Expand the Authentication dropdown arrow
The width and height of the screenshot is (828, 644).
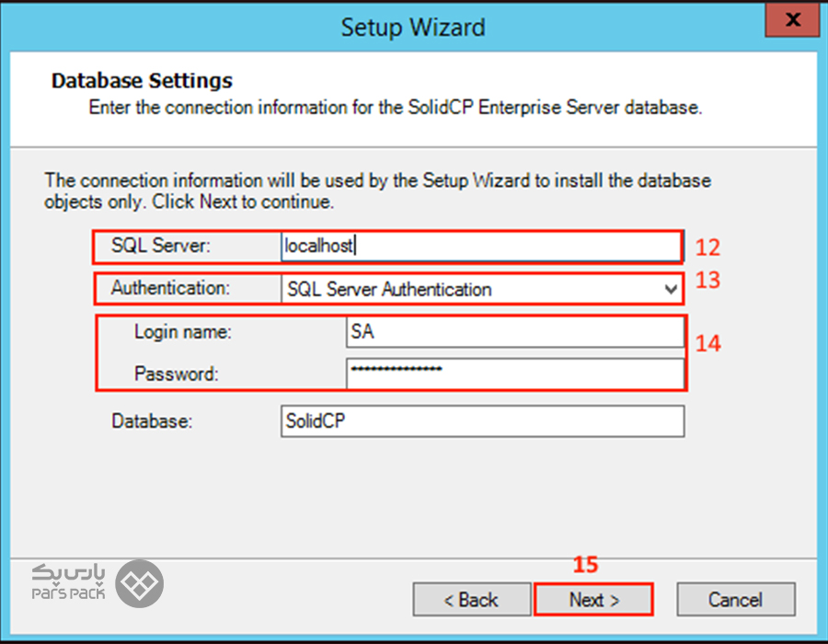[671, 290]
